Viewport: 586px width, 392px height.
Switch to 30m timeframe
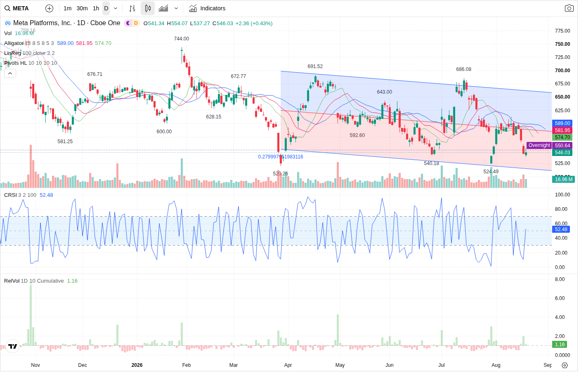pos(82,8)
